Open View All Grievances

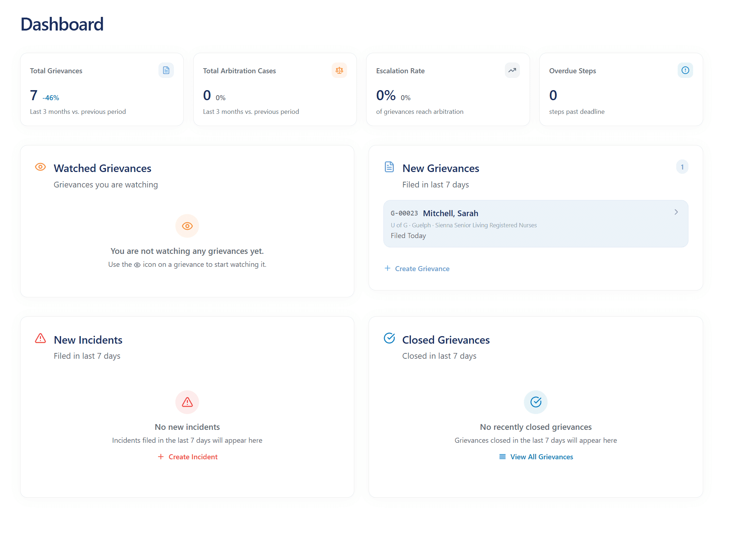pos(541,456)
